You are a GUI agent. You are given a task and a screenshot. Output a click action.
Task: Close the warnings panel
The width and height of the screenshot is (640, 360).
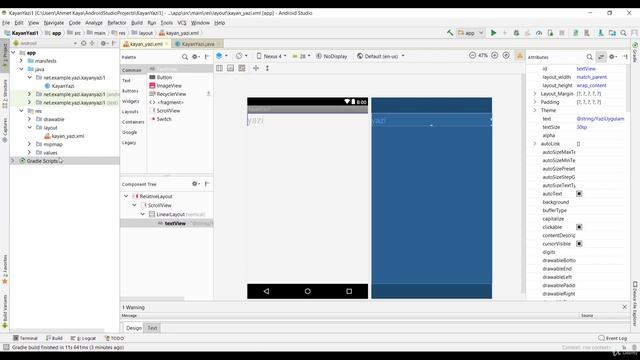click(x=624, y=307)
